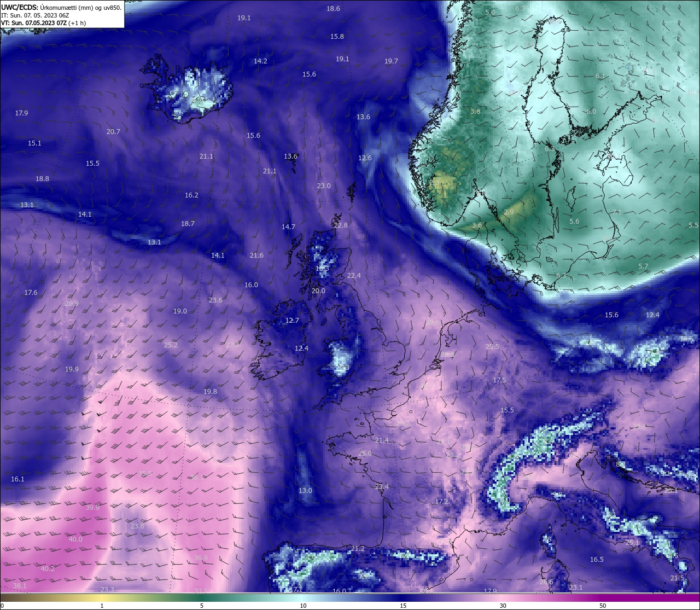The image size is (700, 610).
Task: Click the 19.8 value label
Action: click(x=210, y=392)
